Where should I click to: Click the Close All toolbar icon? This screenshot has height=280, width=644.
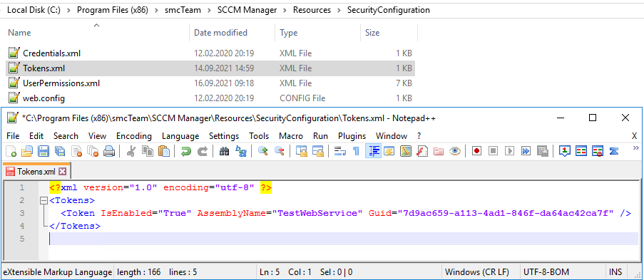(x=93, y=151)
